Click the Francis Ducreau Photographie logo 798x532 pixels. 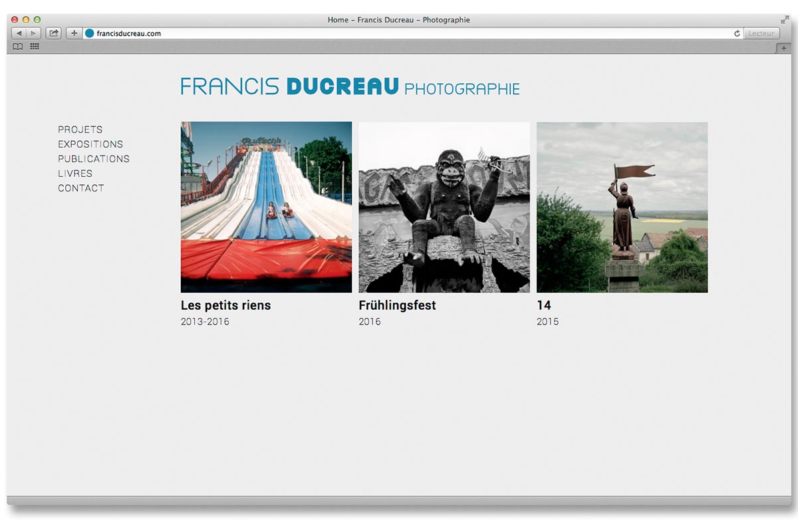coord(350,87)
